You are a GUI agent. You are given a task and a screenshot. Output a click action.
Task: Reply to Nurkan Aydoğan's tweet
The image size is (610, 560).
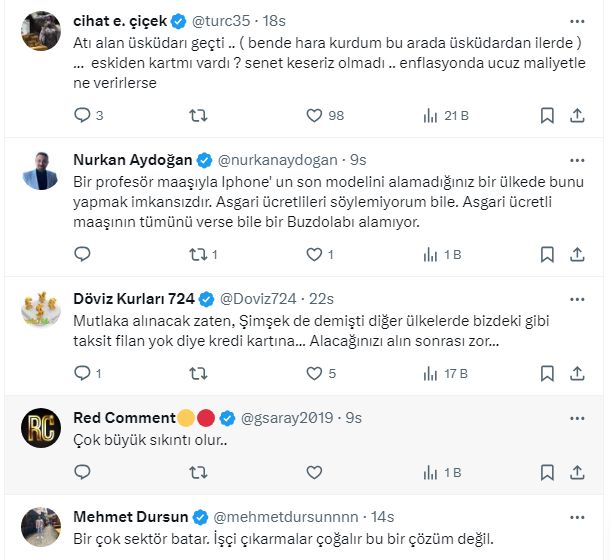(82, 254)
